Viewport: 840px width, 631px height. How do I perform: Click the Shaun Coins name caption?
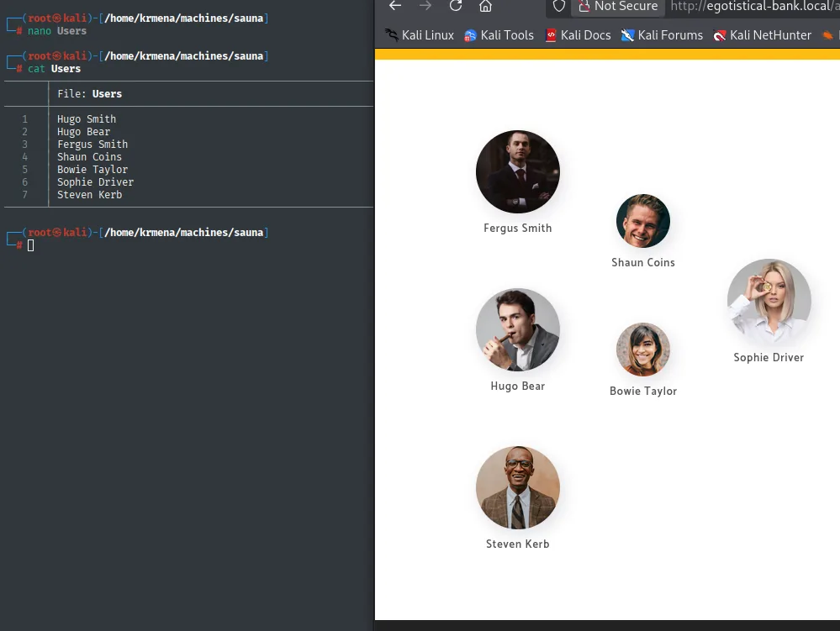pos(643,262)
